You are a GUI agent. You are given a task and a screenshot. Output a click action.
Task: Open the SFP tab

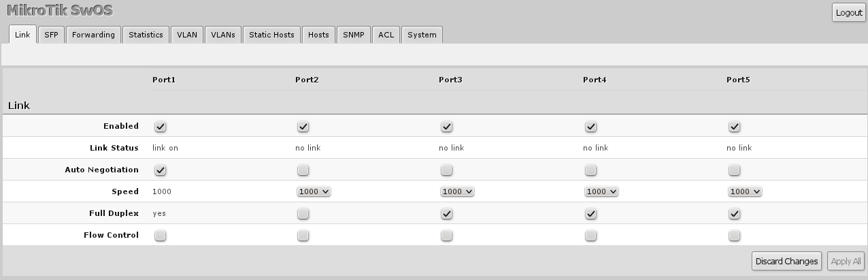(51, 35)
